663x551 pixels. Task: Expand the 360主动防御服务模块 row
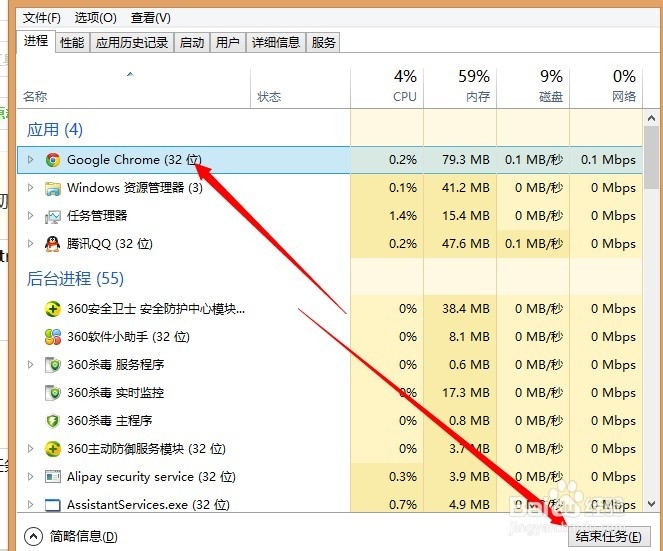(x=30, y=448)
